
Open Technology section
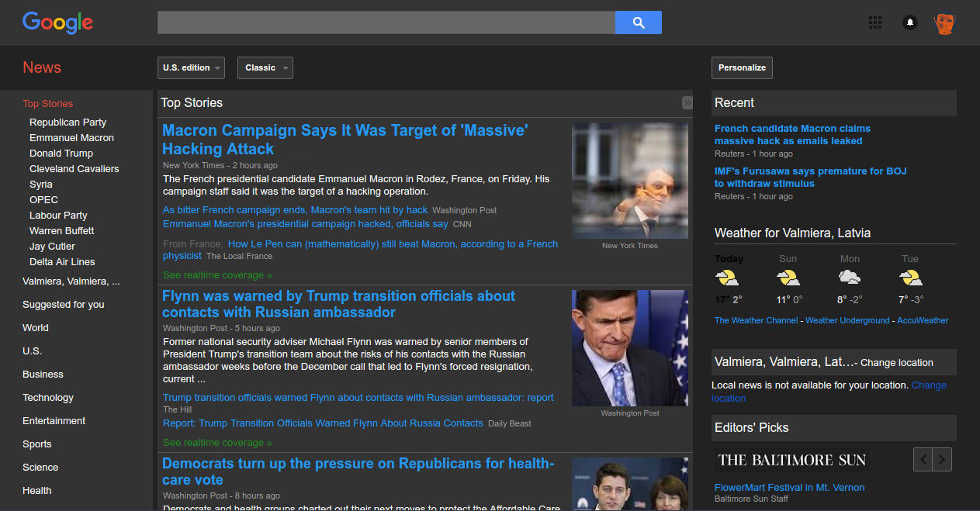coord(48,397)
